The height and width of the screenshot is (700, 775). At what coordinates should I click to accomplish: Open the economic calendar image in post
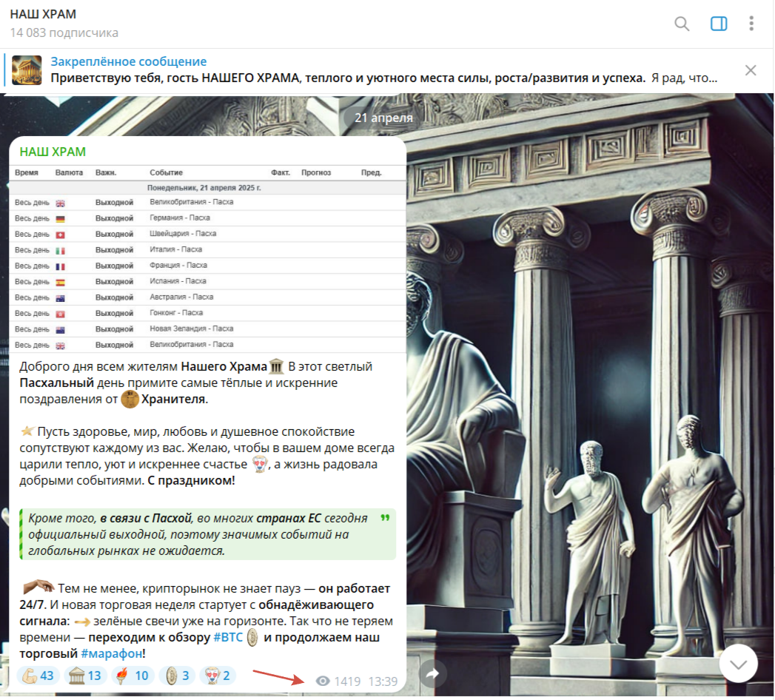(x=207, y=259)
